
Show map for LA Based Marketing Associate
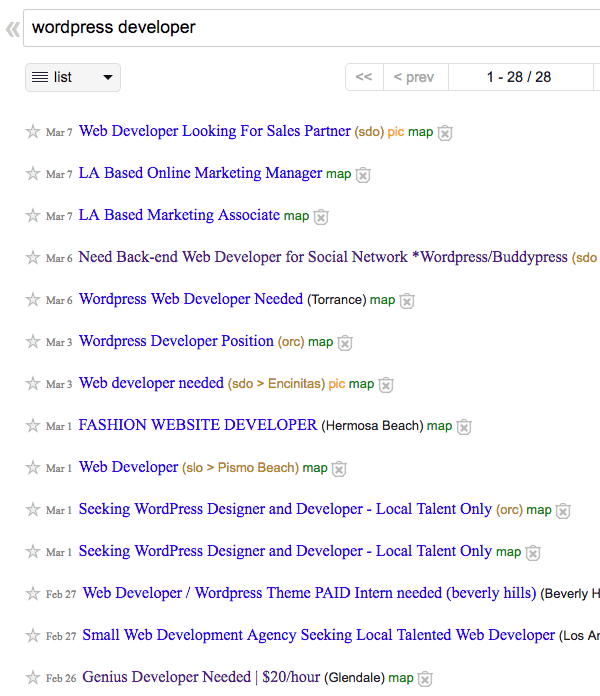(x=296, y=216)
